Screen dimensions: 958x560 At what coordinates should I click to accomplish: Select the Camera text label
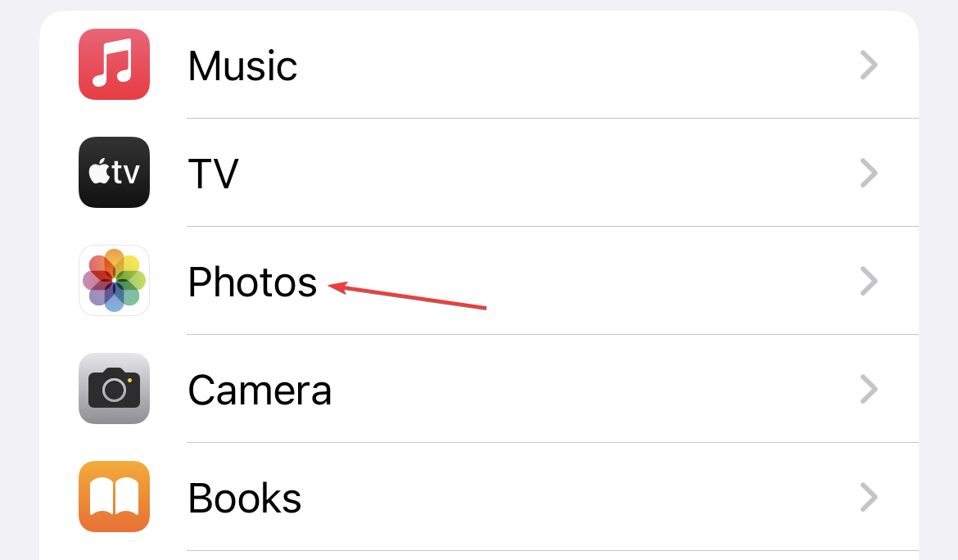click(x=260, y=391)
